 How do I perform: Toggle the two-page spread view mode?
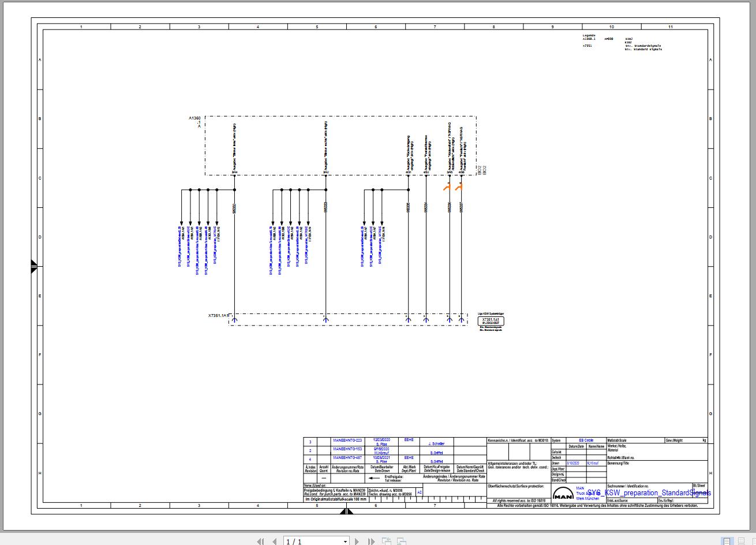[753, 540]
